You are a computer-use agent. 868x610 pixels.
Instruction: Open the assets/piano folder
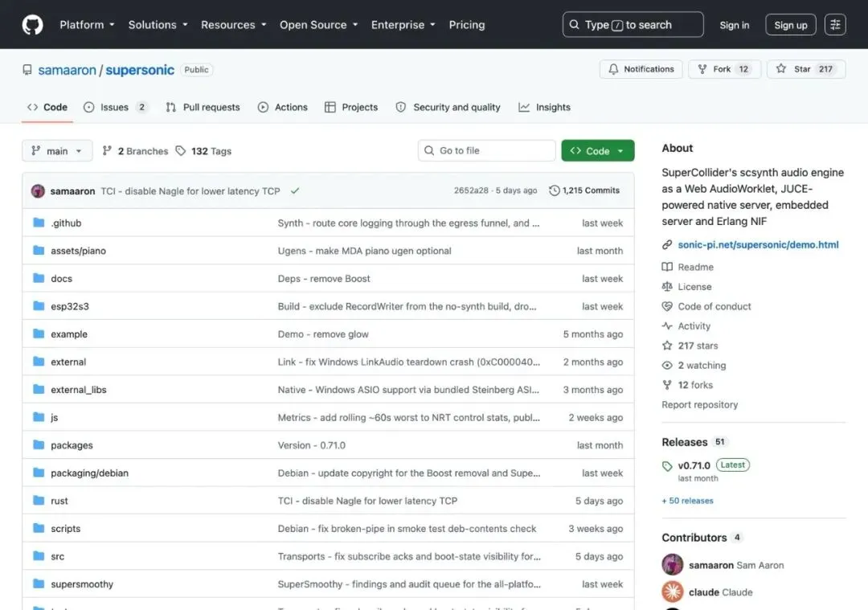tap(78, 251)
